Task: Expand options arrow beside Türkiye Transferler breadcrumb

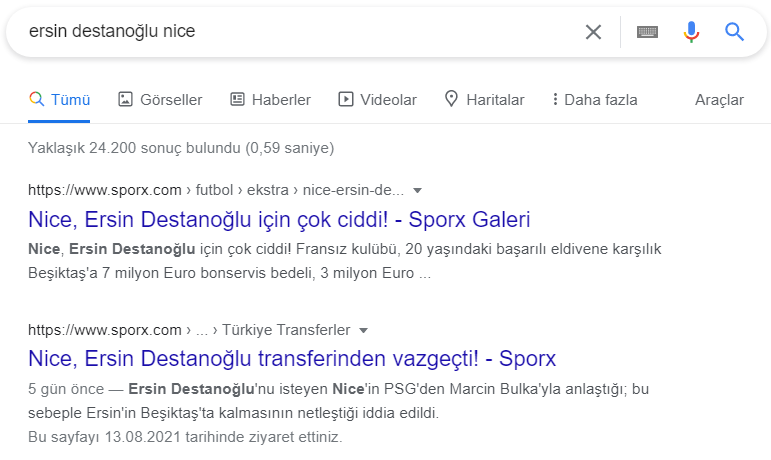Action: (x=364, y=330)
